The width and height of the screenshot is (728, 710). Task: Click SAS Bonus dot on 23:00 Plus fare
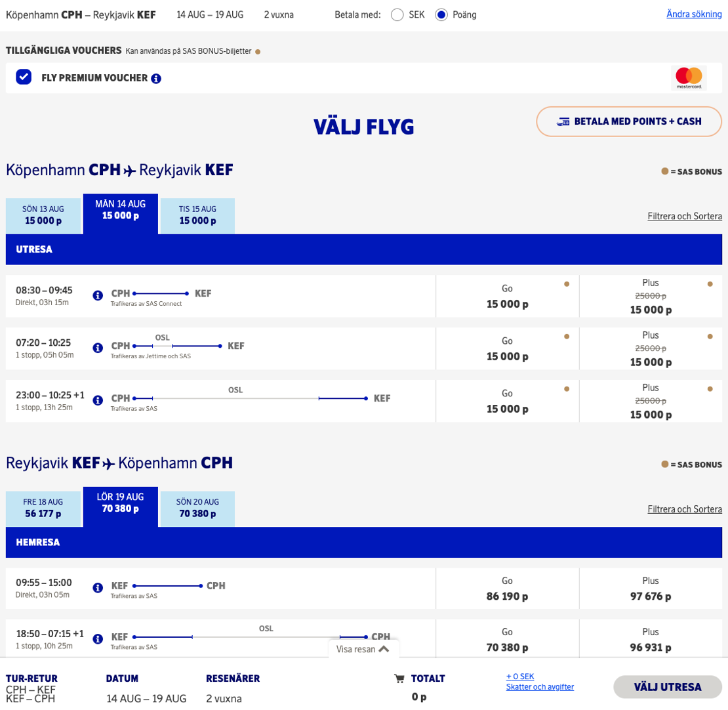click(x=710, y=389)
